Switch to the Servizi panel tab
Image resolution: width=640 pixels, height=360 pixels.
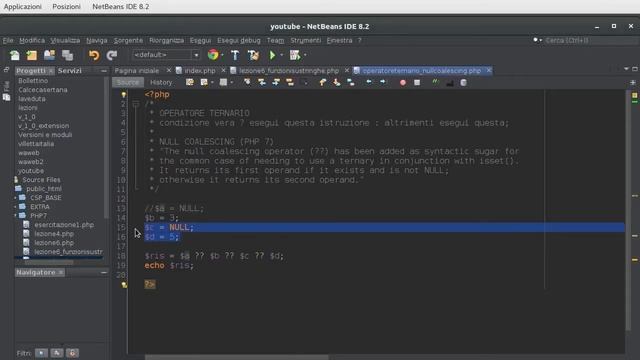[69, 71]
